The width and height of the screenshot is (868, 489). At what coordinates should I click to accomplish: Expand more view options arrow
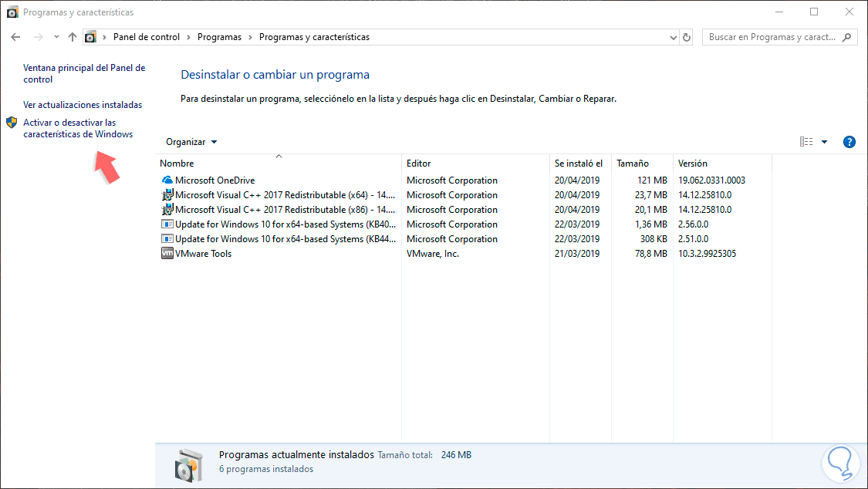824,142
